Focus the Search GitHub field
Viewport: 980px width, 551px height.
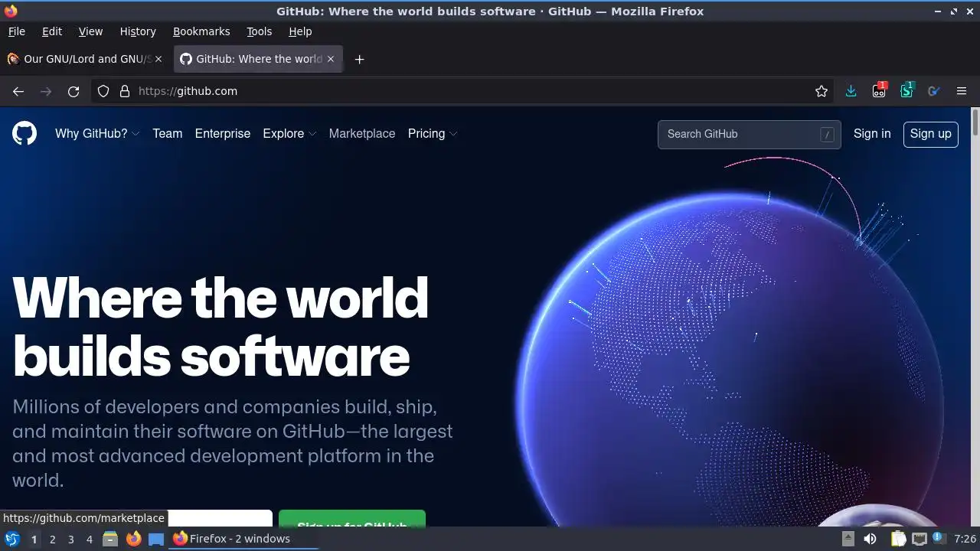[749, 135]
